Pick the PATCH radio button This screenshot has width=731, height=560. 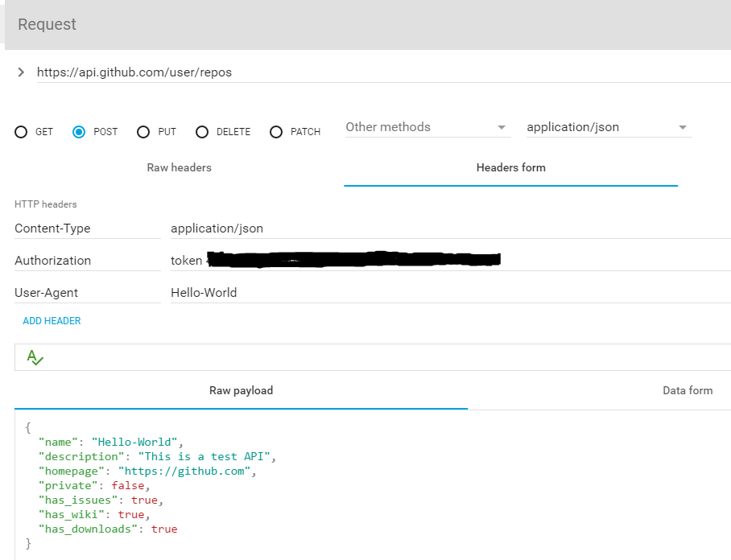coord(276,132)
